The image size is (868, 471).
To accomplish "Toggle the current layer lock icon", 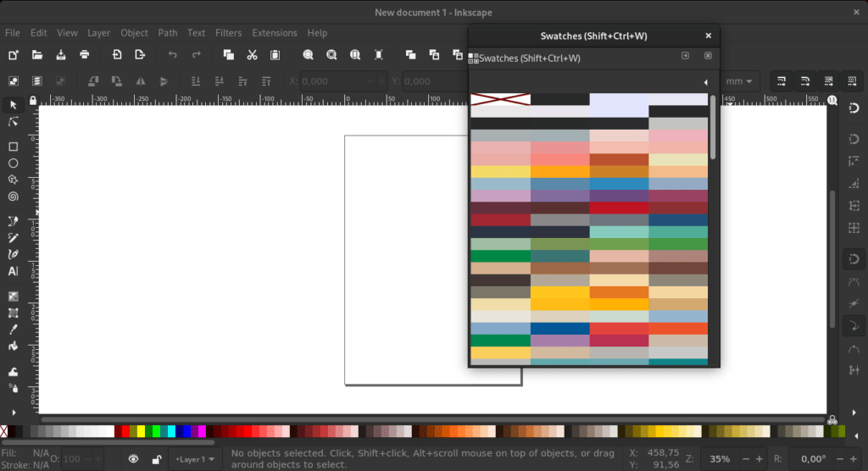I will 156,459.
